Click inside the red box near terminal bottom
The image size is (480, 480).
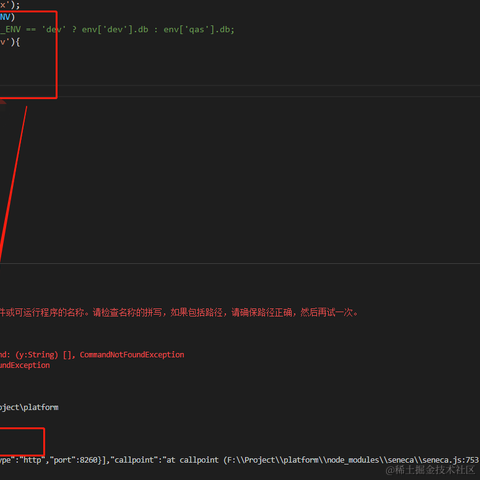tap(22, 442)
